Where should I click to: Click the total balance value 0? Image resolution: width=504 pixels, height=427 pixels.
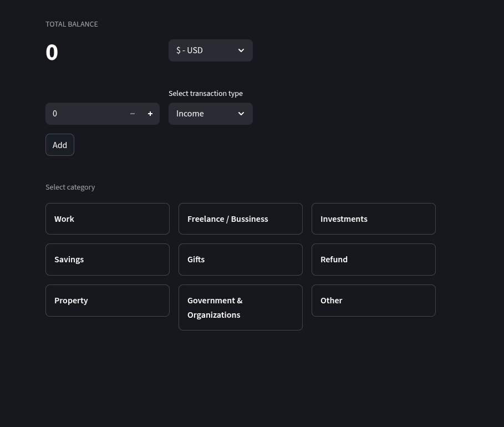tap(52, 52)
